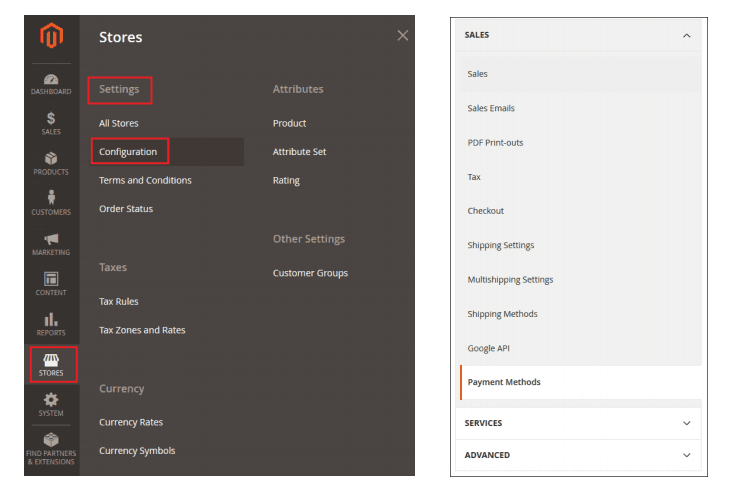The image size is (750, 490).
Task: Open Tax Rules
Action: pos(119,301)
